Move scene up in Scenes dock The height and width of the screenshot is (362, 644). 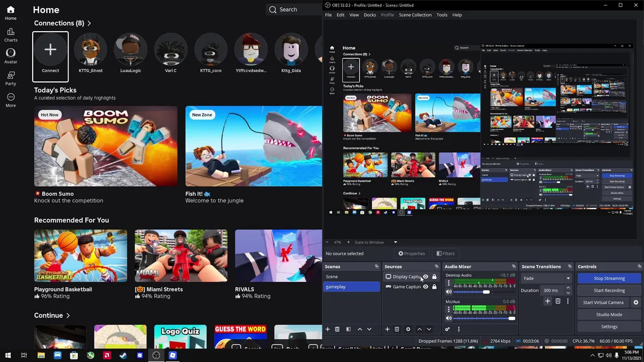(x=360, y=329)
